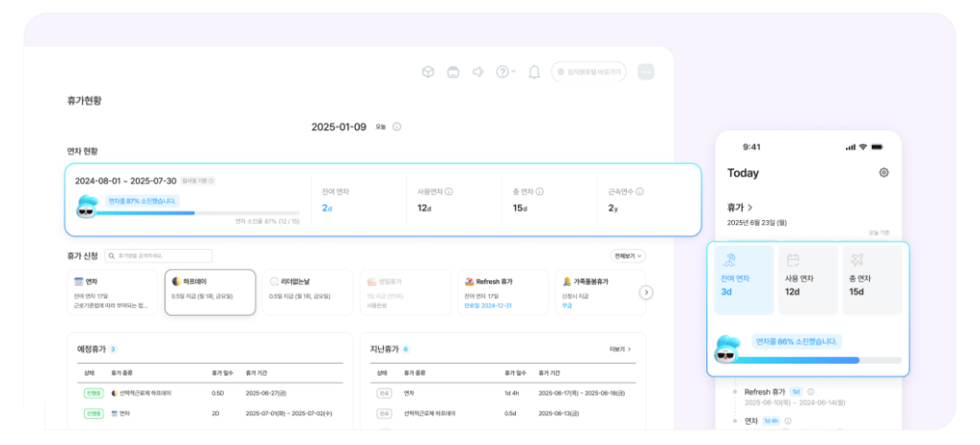The image size is (980, 445).
Task: Click the info icon next to 근속연수
Action: (x=639, y=191)
